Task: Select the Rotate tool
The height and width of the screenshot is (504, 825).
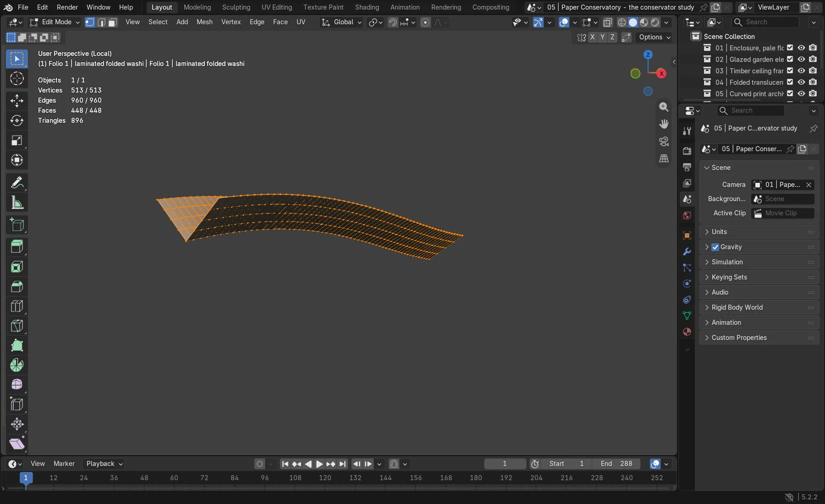Action: (17, 121)
